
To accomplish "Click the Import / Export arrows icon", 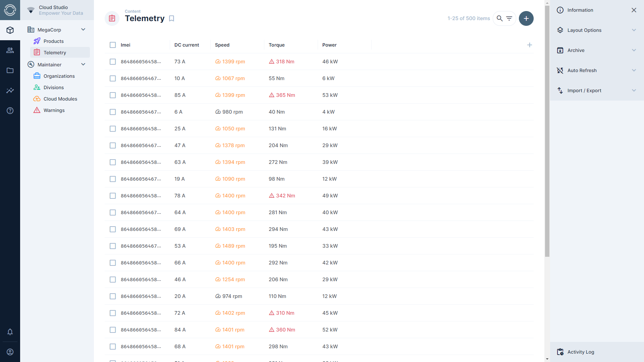I will coord(560,90).
